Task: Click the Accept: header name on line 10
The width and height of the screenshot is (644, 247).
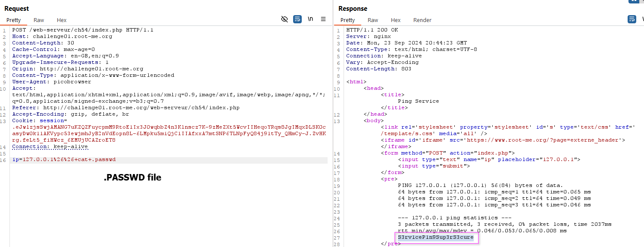Action: [x=24, y=88]
